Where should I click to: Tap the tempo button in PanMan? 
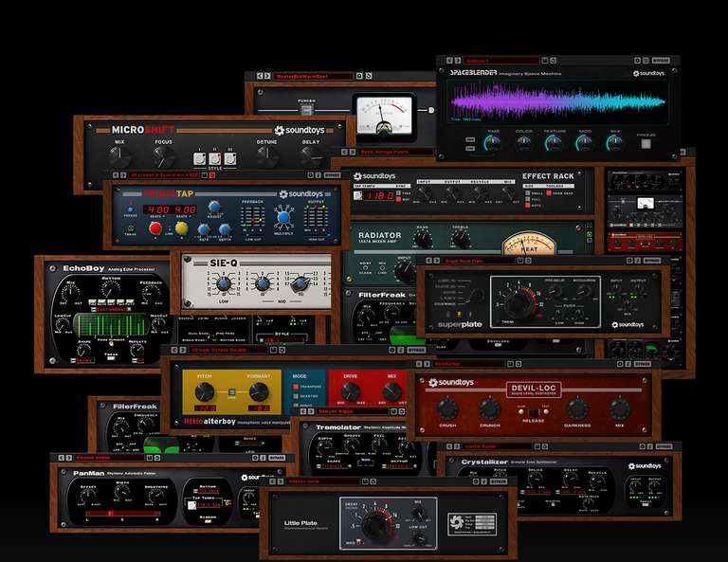point(191,505)
